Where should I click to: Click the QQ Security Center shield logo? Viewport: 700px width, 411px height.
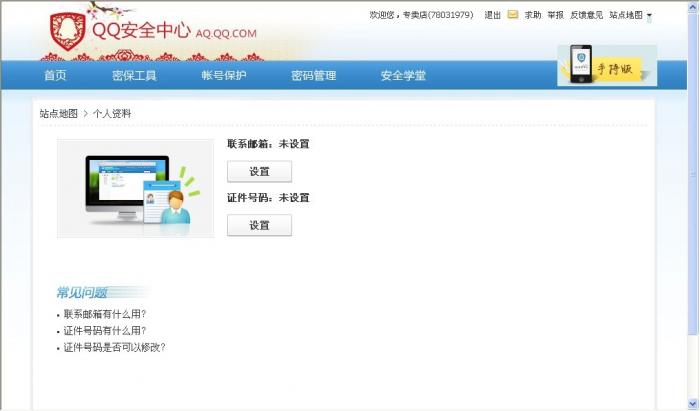pos(67,31)
